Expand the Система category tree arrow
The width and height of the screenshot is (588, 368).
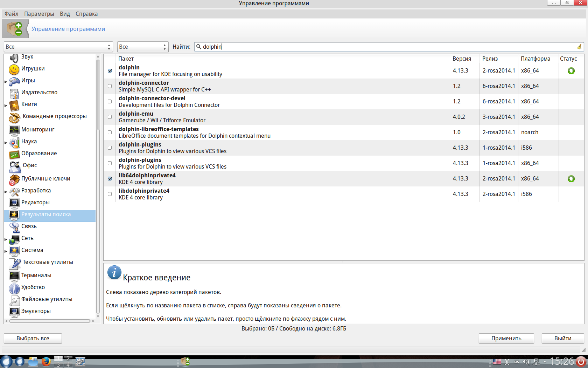(x=6, y=251)
